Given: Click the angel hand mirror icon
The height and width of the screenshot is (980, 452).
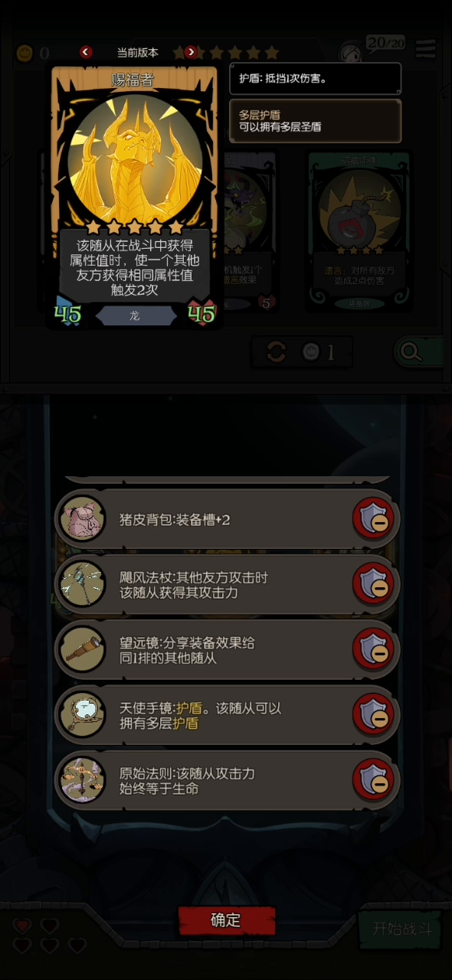Looking at the screenshot, I should click(x=82, y=715).
